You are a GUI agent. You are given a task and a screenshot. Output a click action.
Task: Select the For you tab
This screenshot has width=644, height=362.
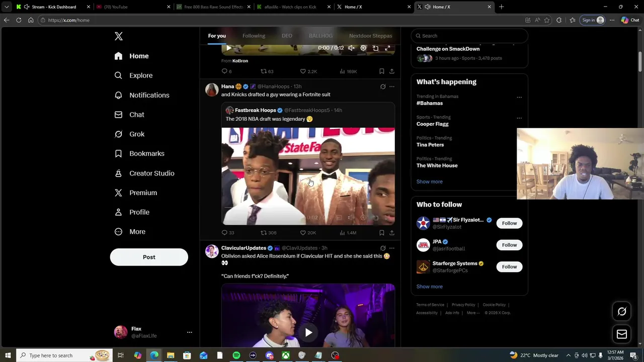click(x=217, y=36)
